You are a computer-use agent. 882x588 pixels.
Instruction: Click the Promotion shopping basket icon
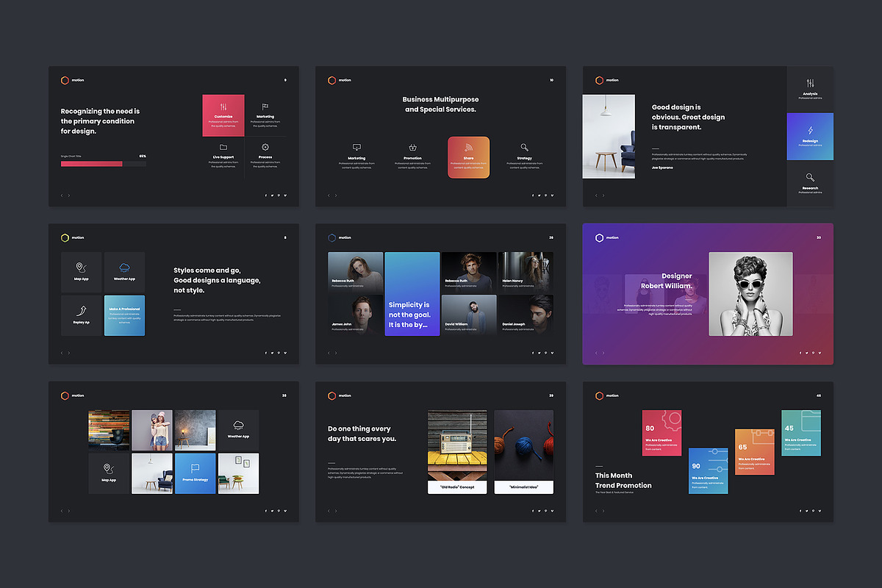(413, 148)
